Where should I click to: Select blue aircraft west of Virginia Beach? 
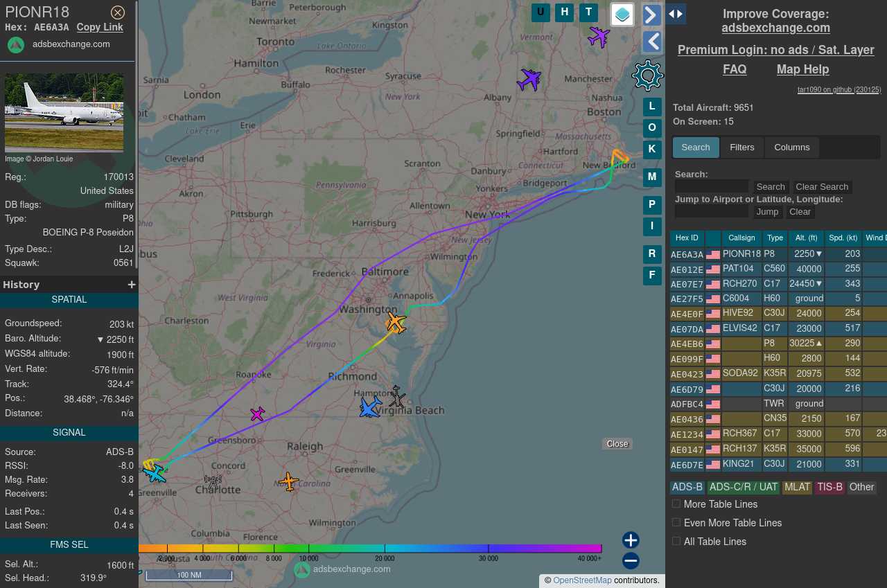pyautogui.click(x=371, y=407)
